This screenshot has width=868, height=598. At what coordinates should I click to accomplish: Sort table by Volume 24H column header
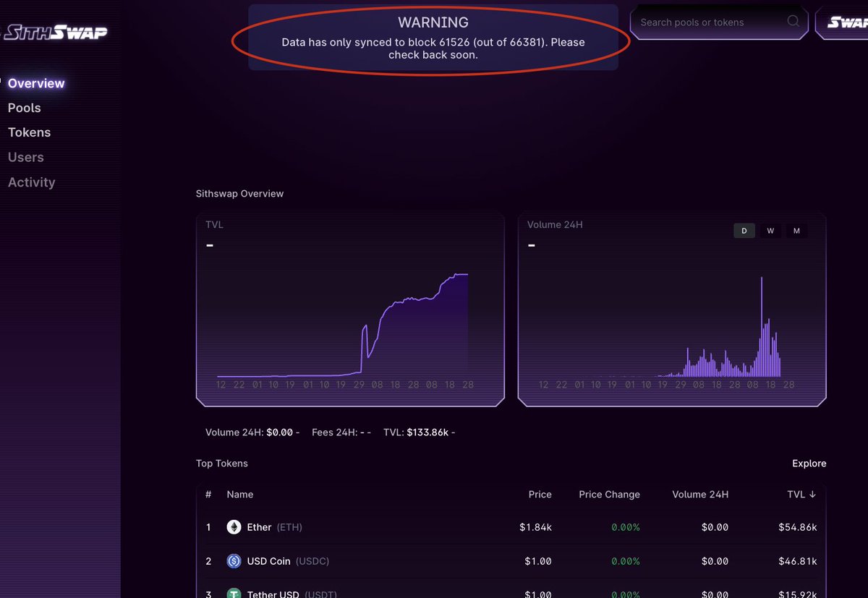699,495
